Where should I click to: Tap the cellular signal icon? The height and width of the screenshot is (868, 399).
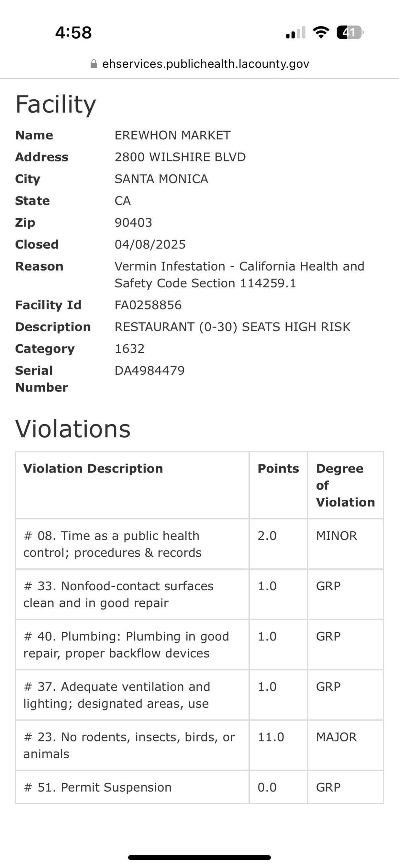(x=295, y=32)
